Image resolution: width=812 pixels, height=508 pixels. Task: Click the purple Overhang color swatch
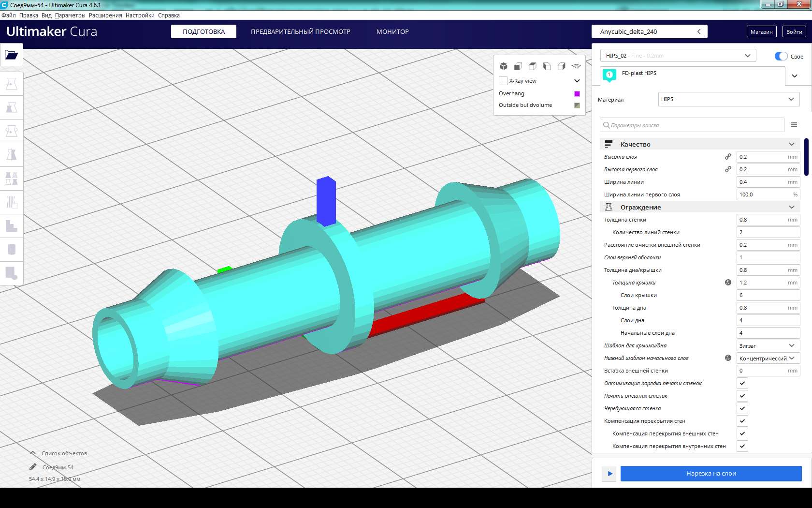coord(577,94)
